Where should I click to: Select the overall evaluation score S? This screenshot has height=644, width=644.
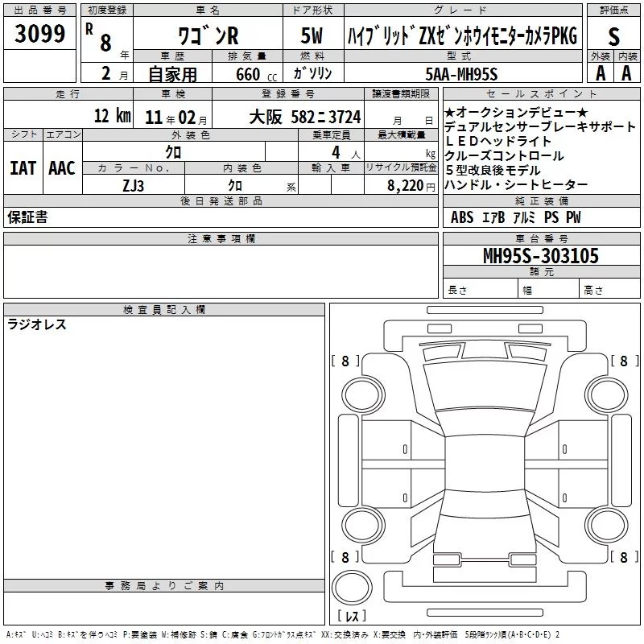tap(613, 35)
